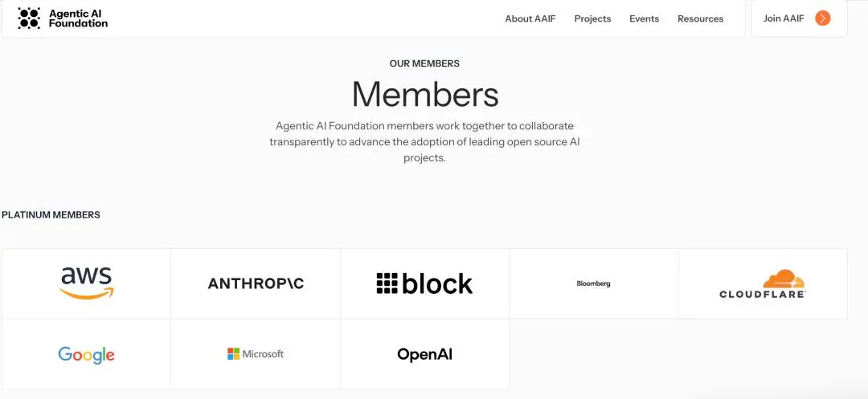Click the Cloudflare cloud logo
The width and height of the screenshot is (868, 399).
coord(763,283)
